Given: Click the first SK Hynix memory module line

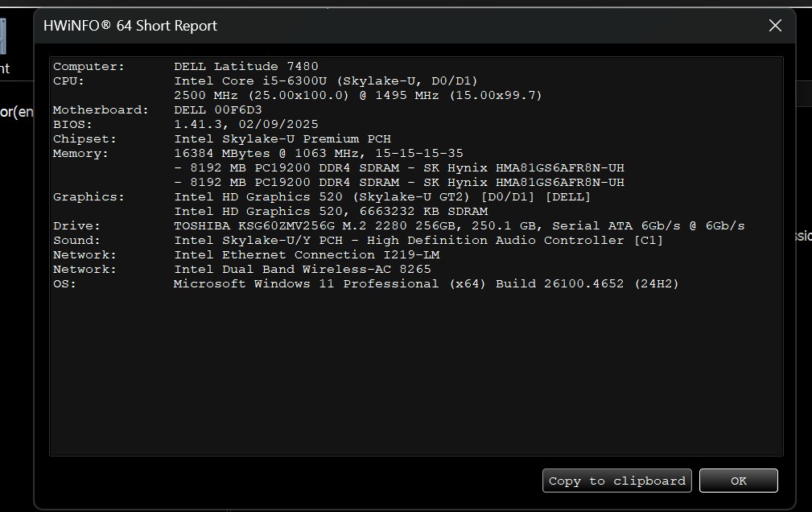Looking at the screenshot, I should pyautogui.click(x=398, y=168).
